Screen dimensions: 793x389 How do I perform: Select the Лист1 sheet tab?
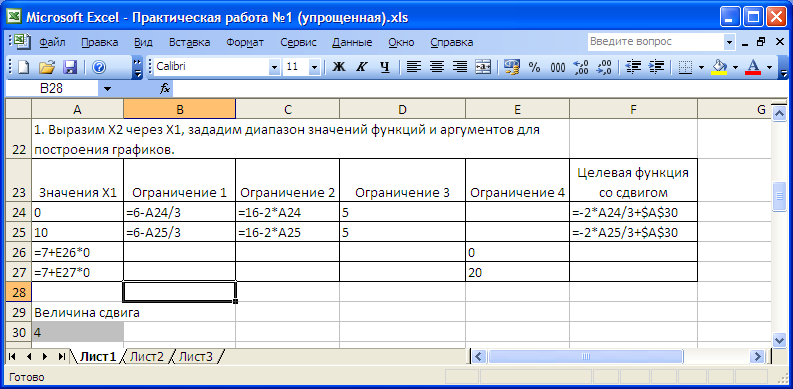pos(98,357)
